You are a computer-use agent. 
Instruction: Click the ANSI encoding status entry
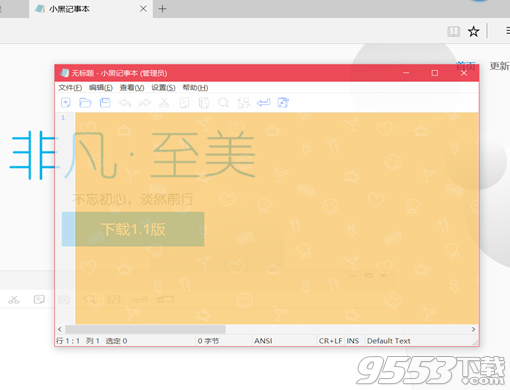(x=263, y=341)
